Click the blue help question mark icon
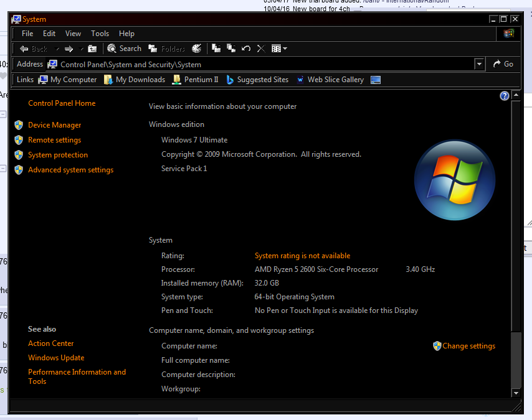 point(505,96)
